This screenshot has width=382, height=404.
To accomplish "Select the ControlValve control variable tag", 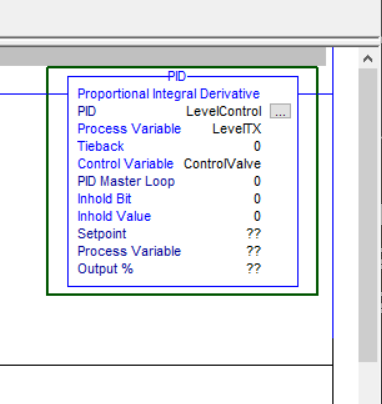I will tap(222, 164).
